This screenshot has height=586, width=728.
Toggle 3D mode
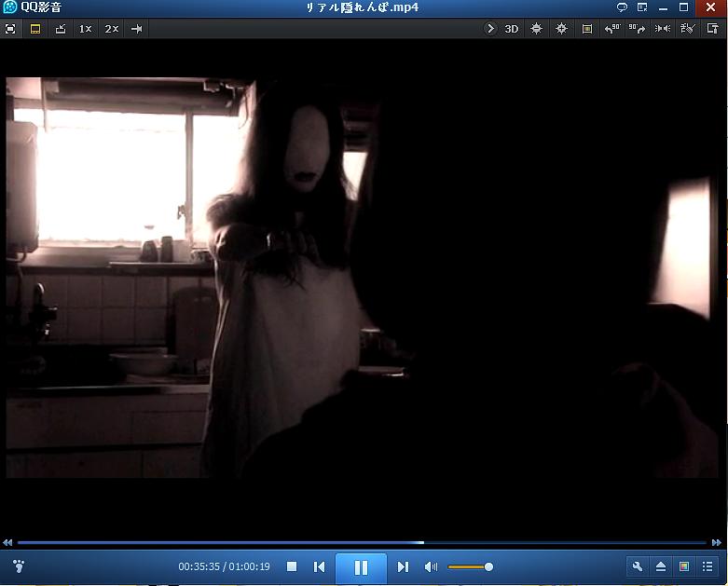pos(512,29)
